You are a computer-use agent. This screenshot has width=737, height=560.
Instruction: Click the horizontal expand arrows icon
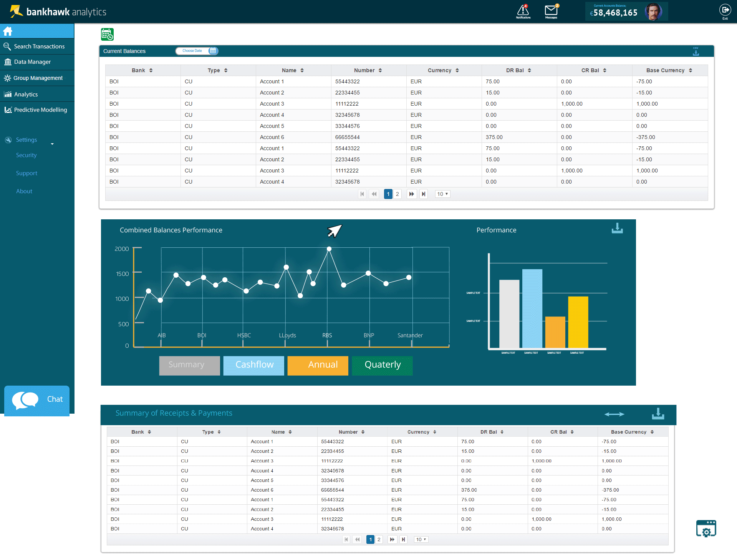click(x=614, y=414)
